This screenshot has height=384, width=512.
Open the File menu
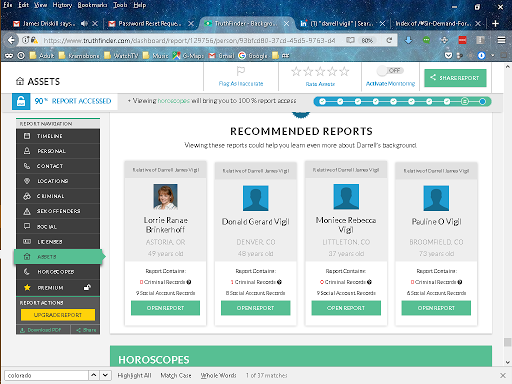(7, 5)
